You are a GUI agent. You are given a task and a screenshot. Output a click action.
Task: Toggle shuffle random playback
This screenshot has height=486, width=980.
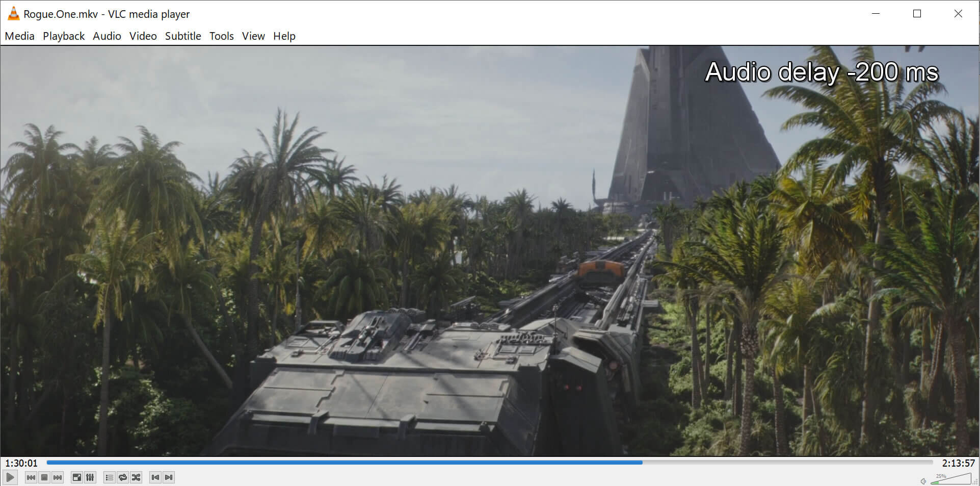click(x=136, y=478)
